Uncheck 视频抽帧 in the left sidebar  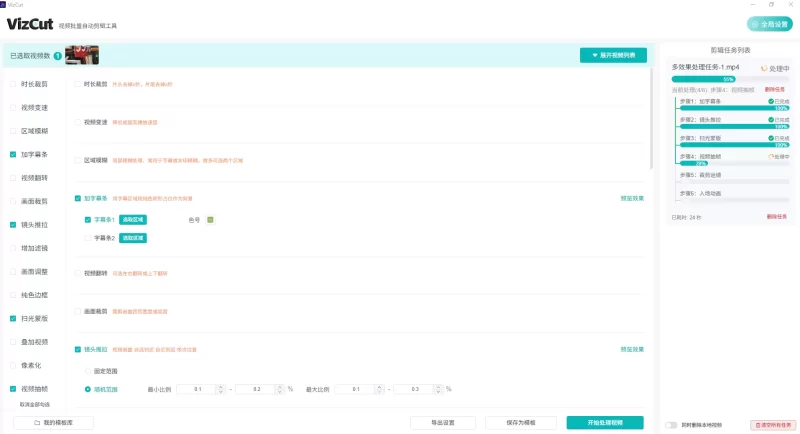point(13,389)
